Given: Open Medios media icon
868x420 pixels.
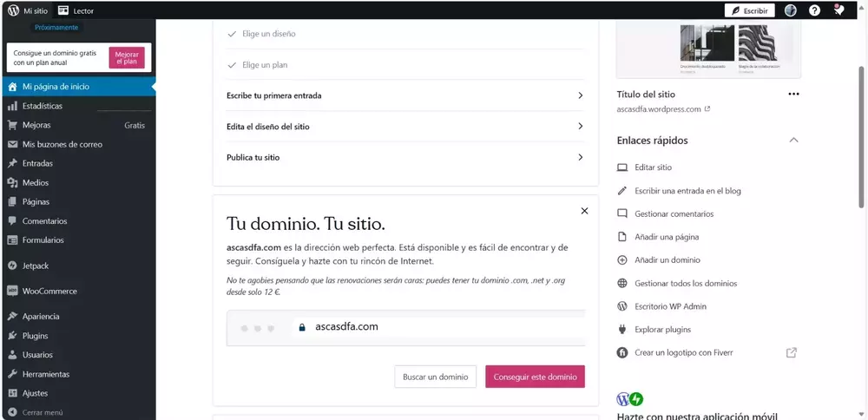Looking at the screenshot, I should pos(12,182).
